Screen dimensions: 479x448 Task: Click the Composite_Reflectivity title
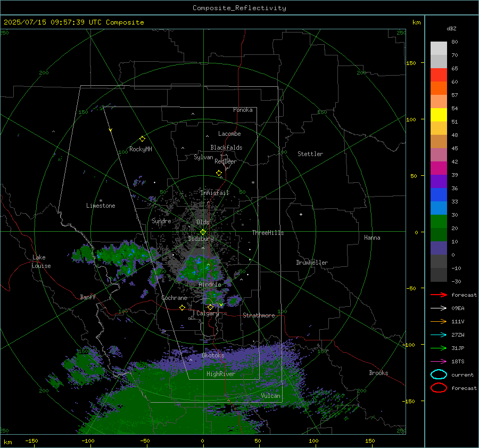click(240, 8)
